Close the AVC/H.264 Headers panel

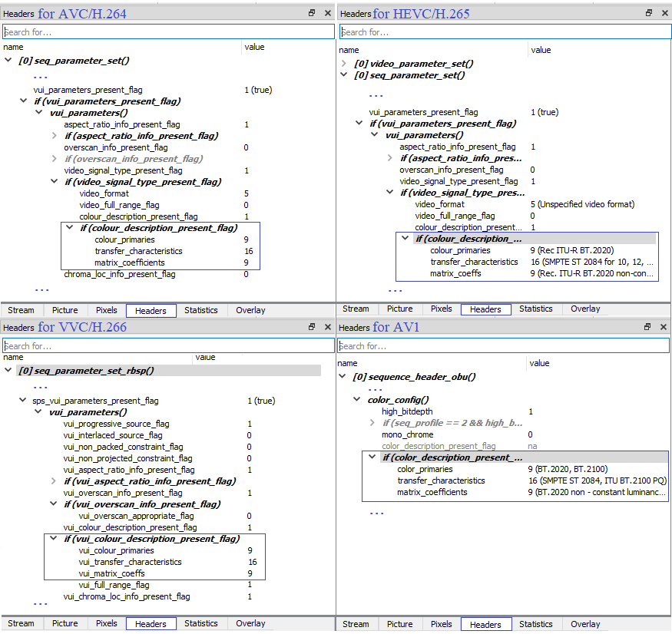328,13
